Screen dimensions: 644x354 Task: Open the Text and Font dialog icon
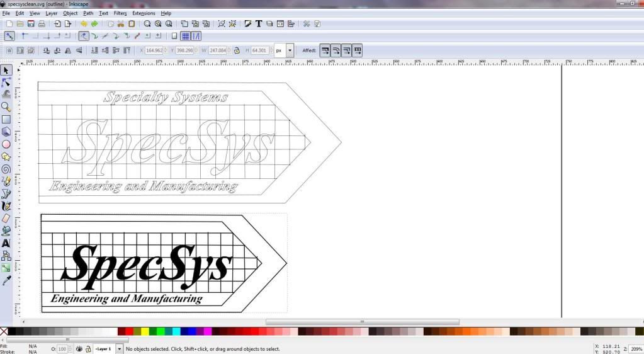(x=259, y=24)
